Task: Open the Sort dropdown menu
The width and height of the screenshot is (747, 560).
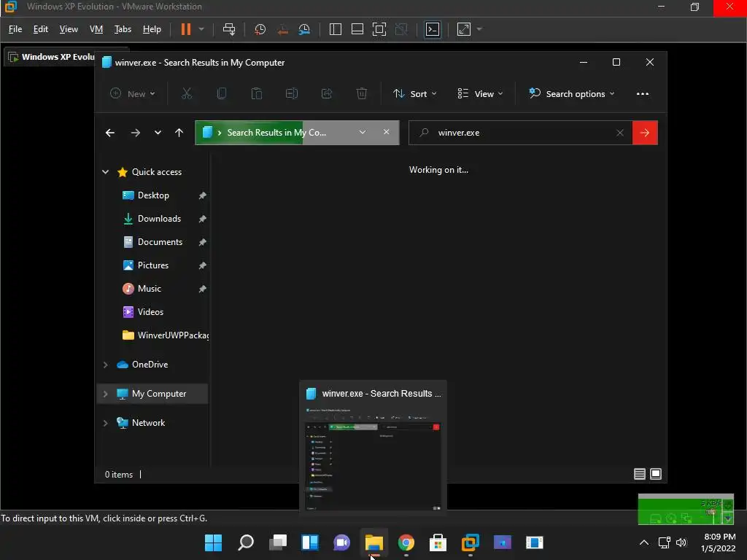Action: pyautogui.click(x=414, y=94)
